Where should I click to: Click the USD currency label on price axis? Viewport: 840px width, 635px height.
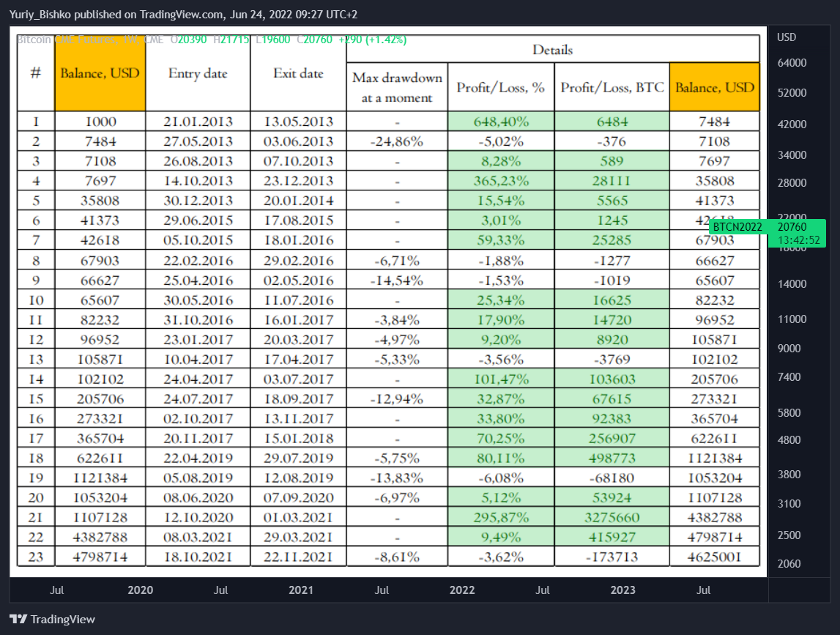[787, 37]
